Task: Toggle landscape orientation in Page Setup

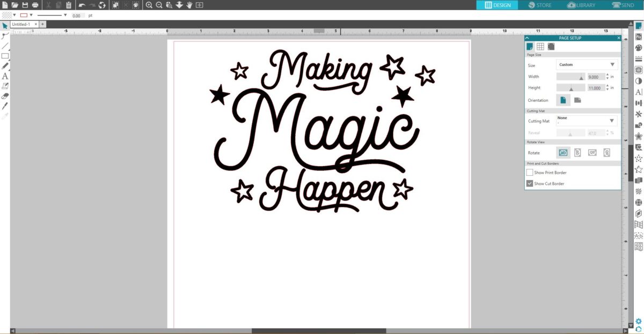Action: pos(576,100)
